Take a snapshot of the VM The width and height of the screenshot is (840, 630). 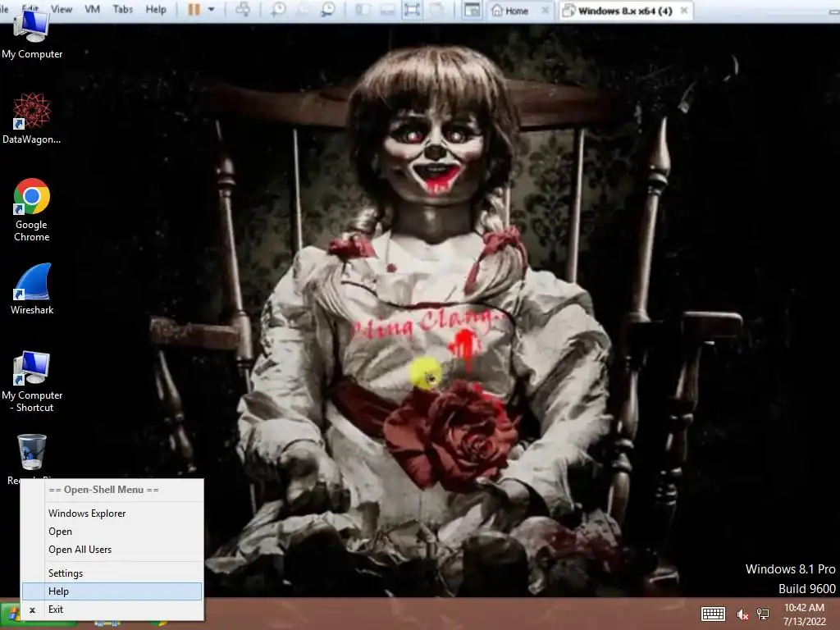point(277,10)
